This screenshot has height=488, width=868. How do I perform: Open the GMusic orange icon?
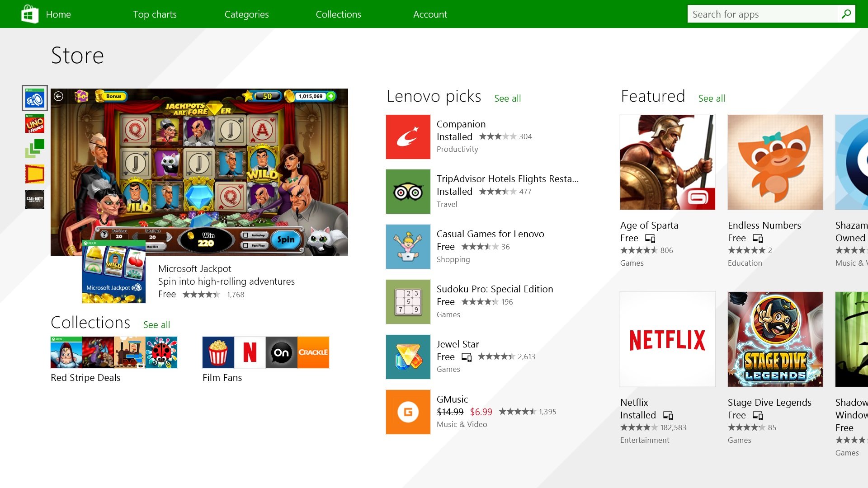tap(408, 412)
